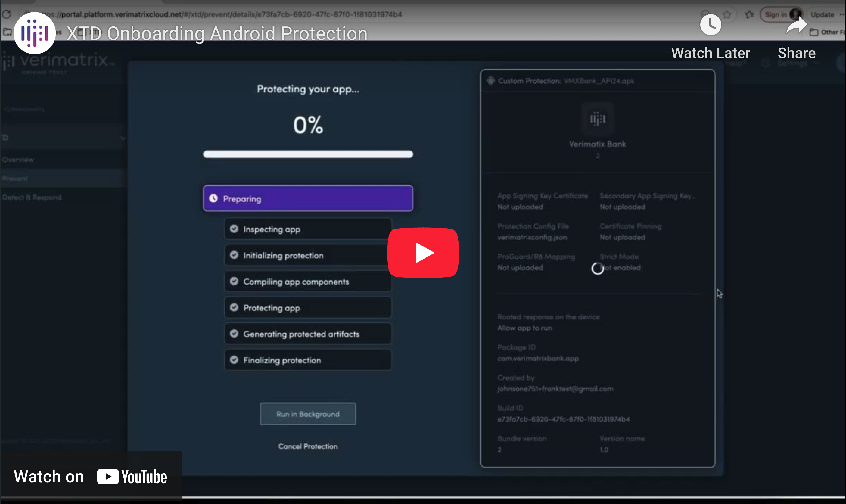Click the 0% progress text
The image size is (846, 504).
coord(308,125)
